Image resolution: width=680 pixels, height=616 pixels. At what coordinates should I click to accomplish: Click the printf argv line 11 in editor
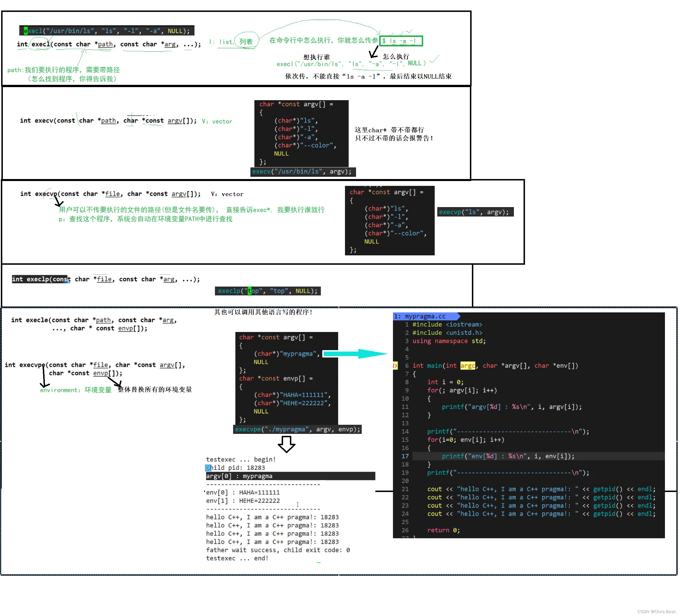coord(512,407)
